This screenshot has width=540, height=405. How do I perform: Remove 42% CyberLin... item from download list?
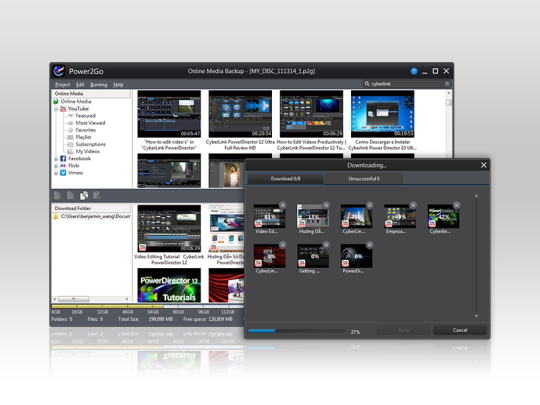[457, 205]
